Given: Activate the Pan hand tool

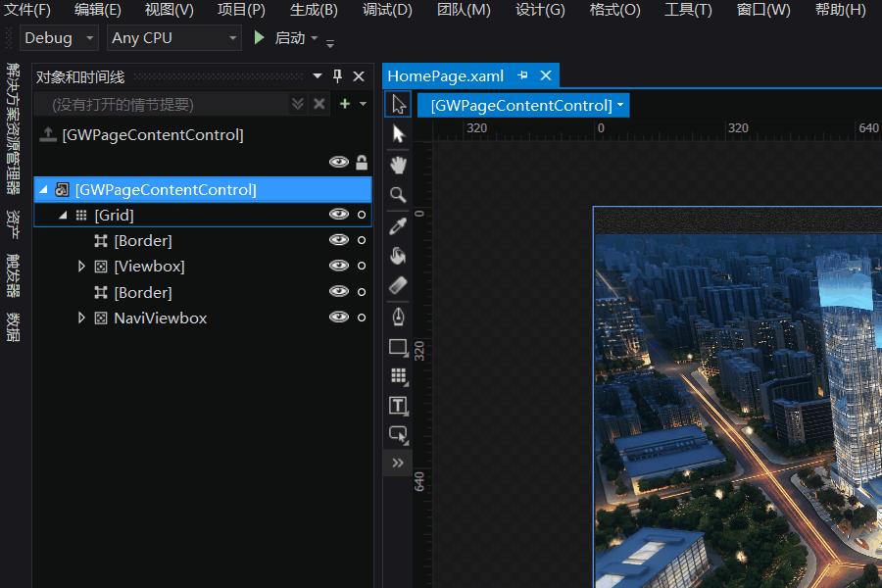Looking at the screenshot, I should 398,164.
